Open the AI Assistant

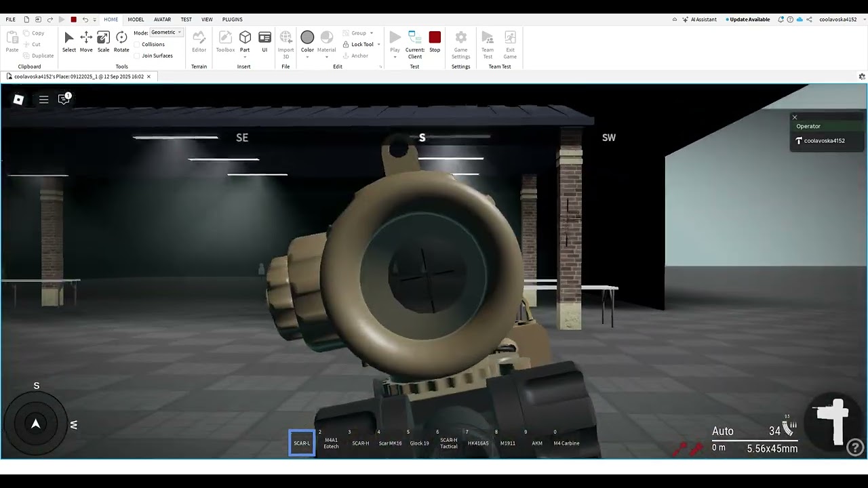point(700,20)
